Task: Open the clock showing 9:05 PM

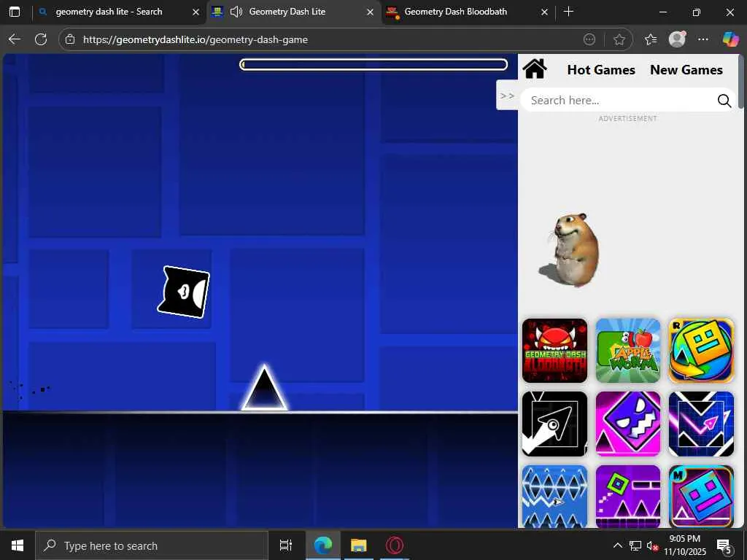Action: (x=684, y=545)
